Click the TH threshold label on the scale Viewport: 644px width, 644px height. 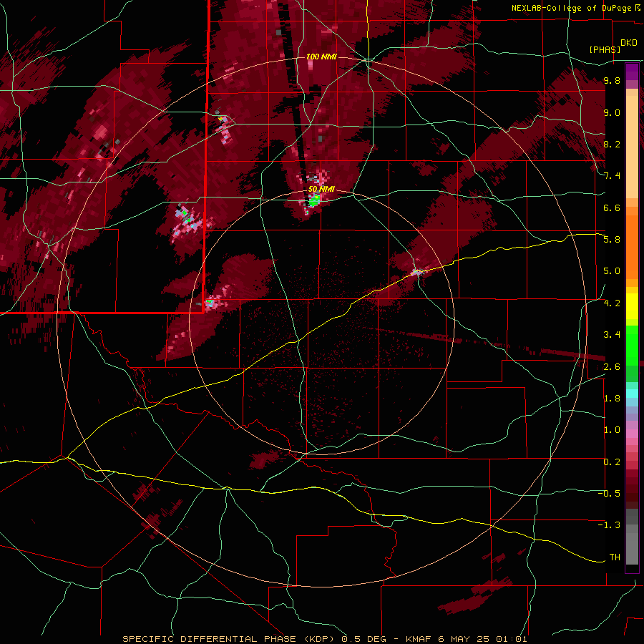coord(615,557)
